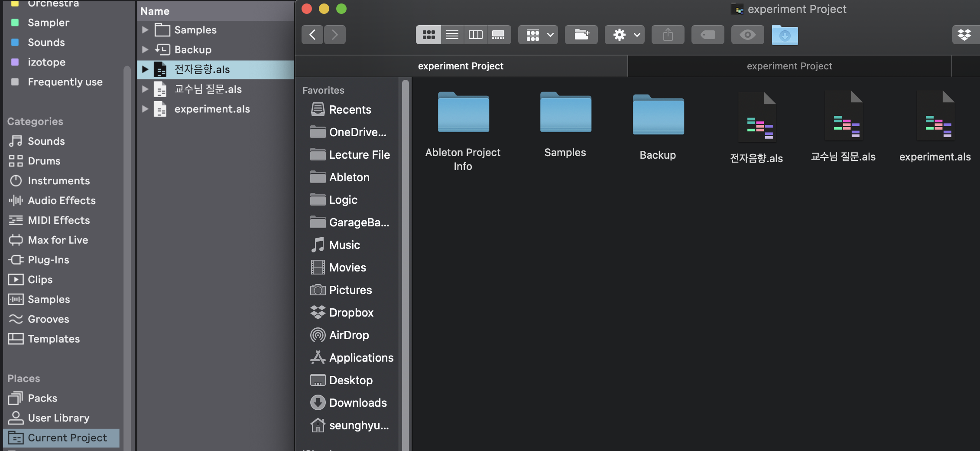Image resolution: width=980 pixels, height=451 pixels.
Task: Open Music in Finder sidebar
Action: coord(335,245)
